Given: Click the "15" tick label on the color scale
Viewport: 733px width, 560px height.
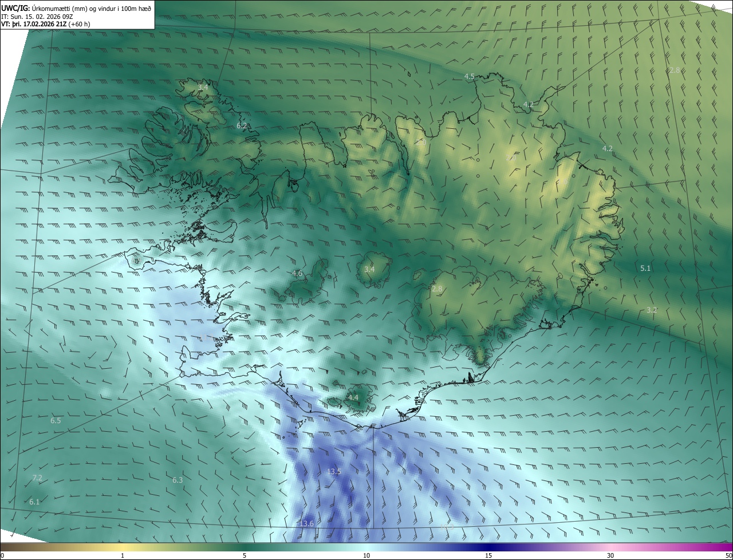Looking at the screenshot, I should click(x=488, y=556).
